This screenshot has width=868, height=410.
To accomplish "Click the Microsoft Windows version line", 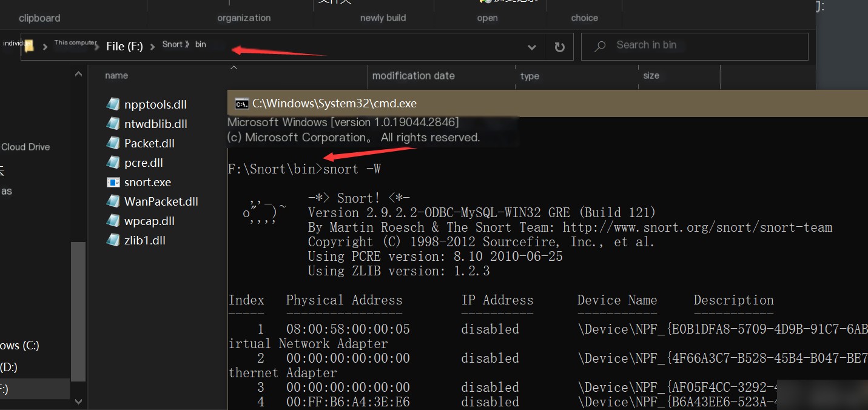I will [343, 123].
